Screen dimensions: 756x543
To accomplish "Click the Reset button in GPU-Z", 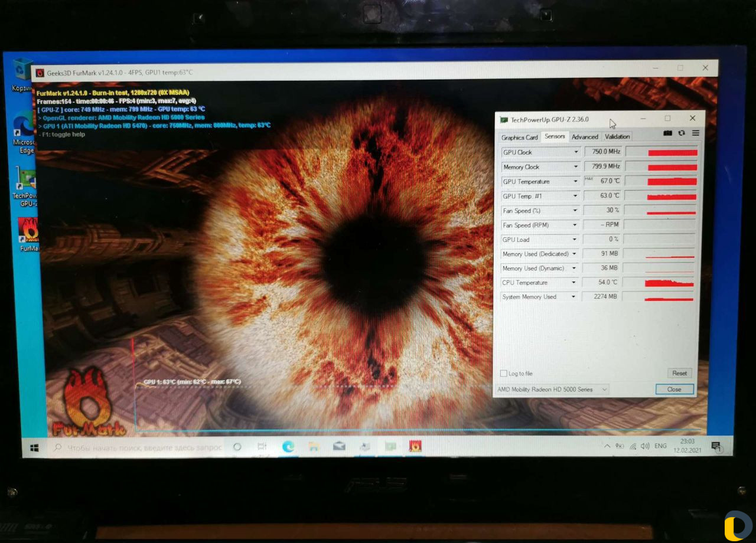I will [x=679, y=373].
